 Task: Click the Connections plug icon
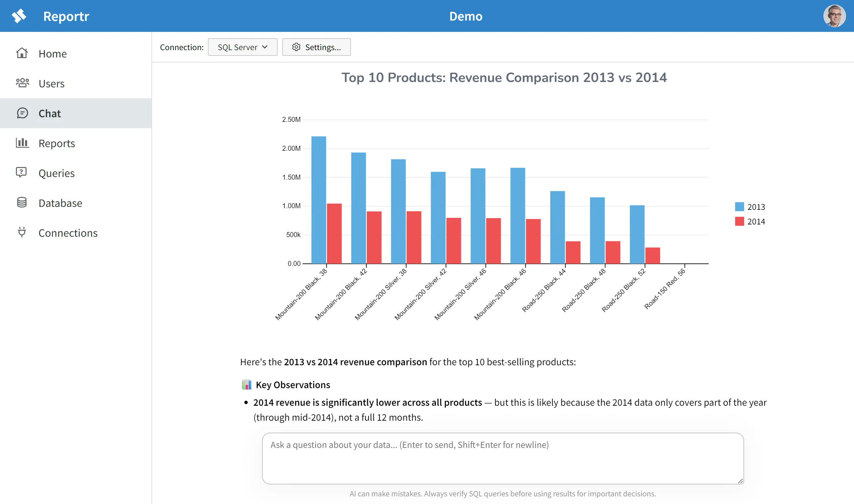[x=22, y=232]
